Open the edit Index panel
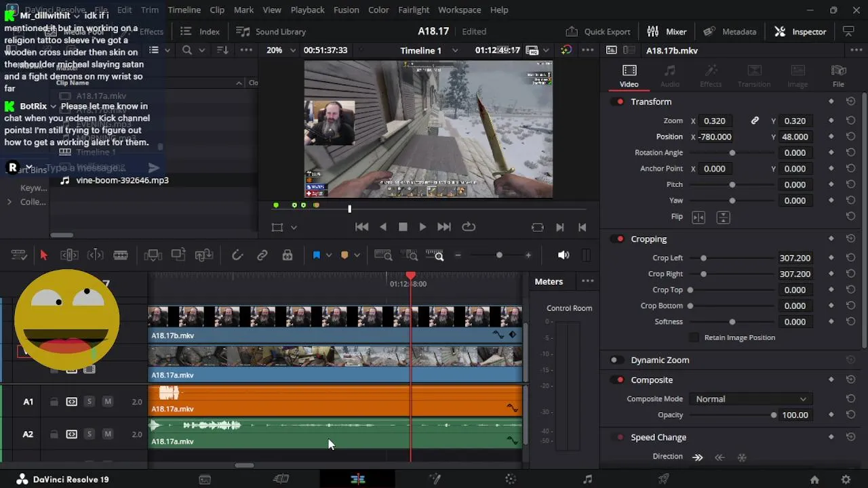The height and width of the screenshot is (488, 868). [x=200, y=31]
